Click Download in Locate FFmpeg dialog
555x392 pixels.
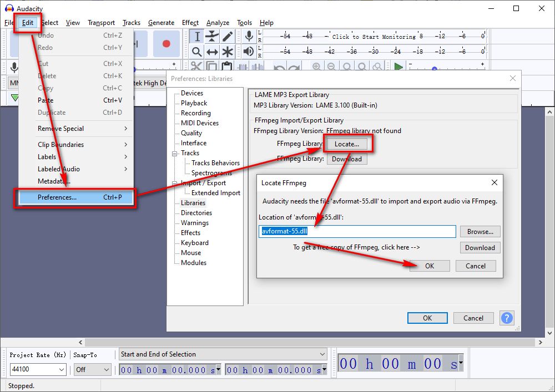click(480, 248)
